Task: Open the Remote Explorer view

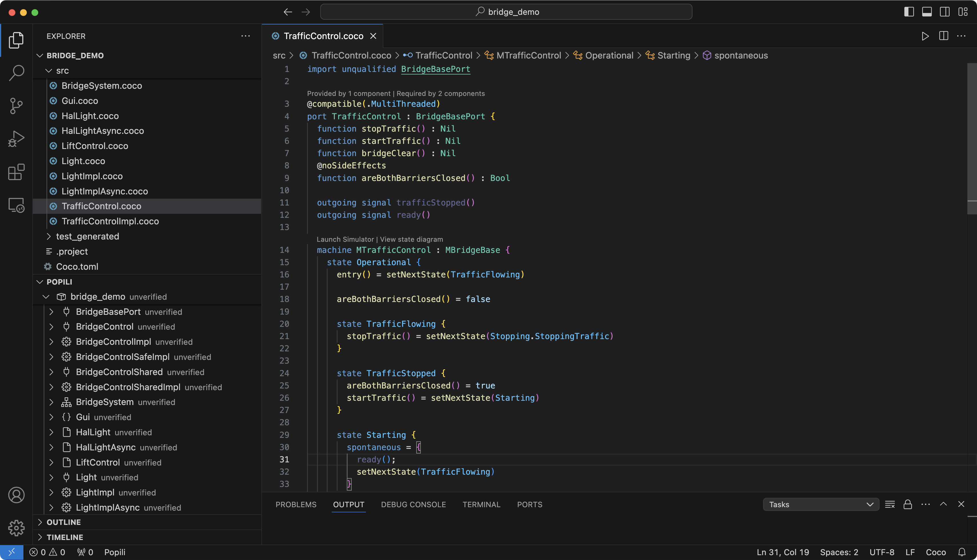Action: (x=16, y=205)
